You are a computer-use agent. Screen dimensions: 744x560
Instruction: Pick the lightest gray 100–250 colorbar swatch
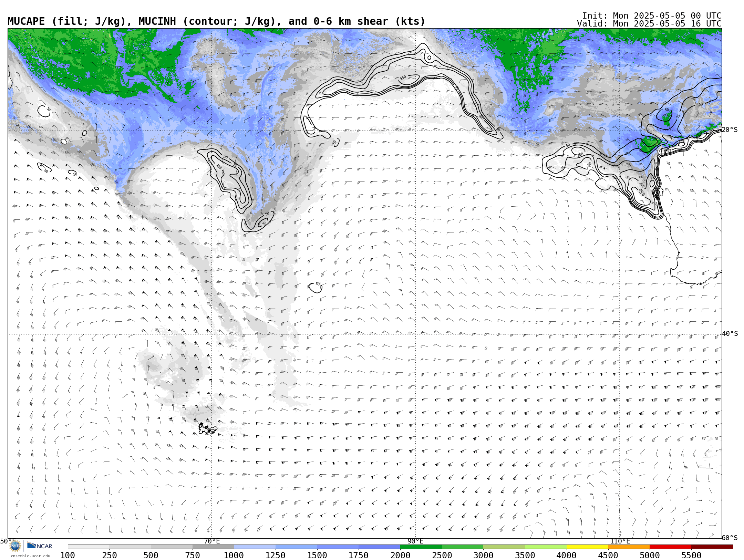tap(89, 547)
